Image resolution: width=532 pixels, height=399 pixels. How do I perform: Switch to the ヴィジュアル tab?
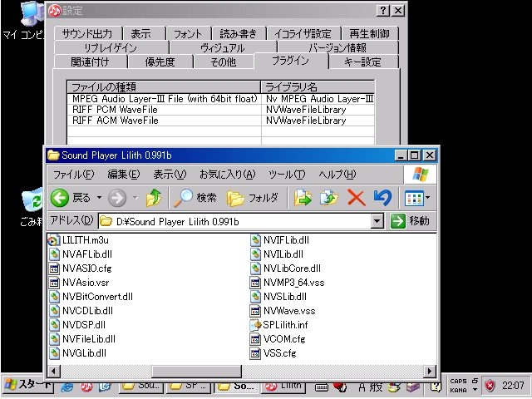(223, 48)
